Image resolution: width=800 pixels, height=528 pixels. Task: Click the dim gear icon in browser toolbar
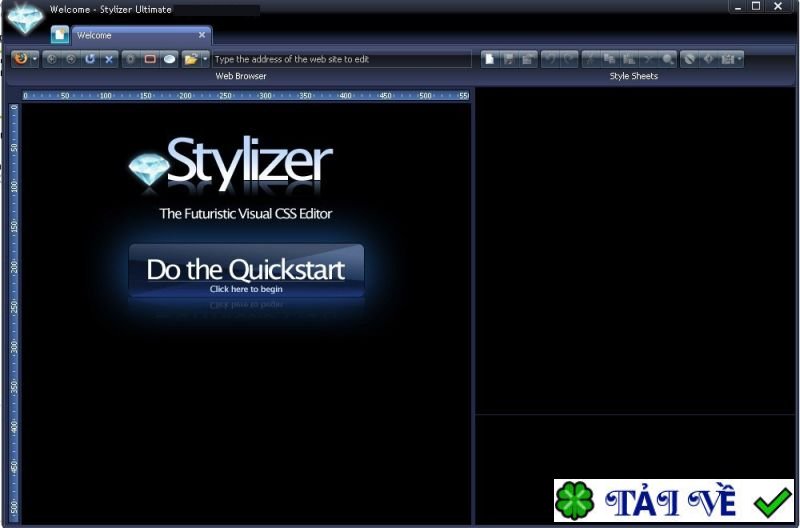[x=131, y=59]
